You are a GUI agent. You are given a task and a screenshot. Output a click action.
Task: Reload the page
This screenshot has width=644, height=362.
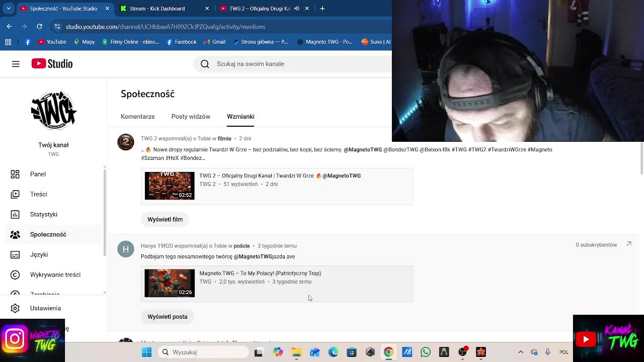click(x=39, y=26)
